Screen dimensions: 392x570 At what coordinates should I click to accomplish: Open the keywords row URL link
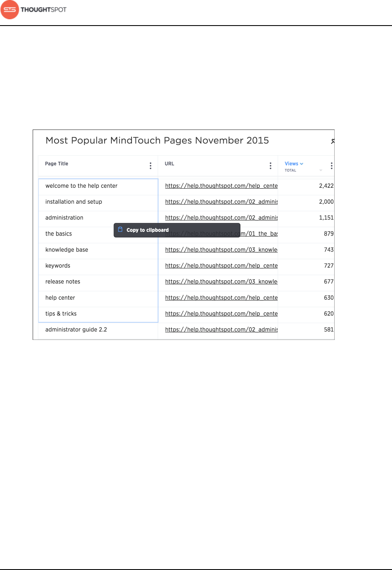221,266
